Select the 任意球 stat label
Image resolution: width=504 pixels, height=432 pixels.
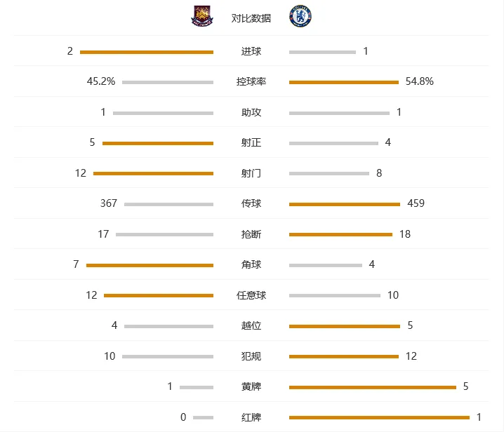tap(251, 295)
